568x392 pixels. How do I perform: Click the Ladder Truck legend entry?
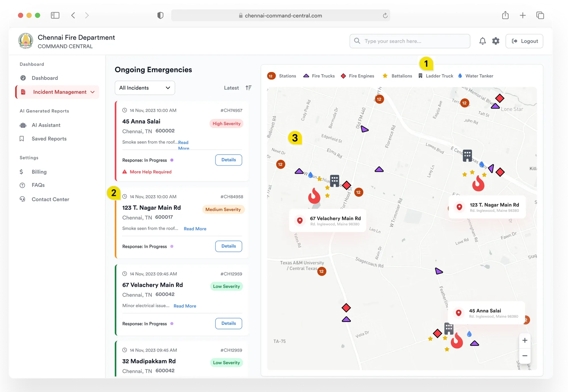[436, 76]
